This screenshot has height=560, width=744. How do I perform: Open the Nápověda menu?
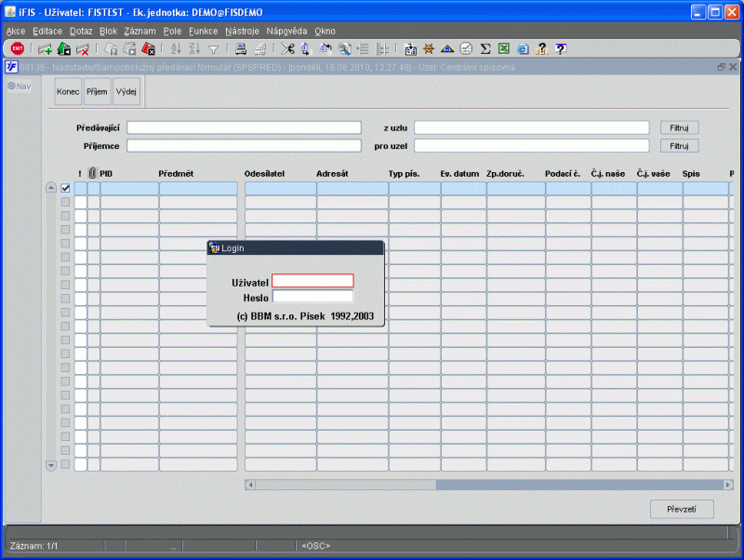tap(286, 32)
